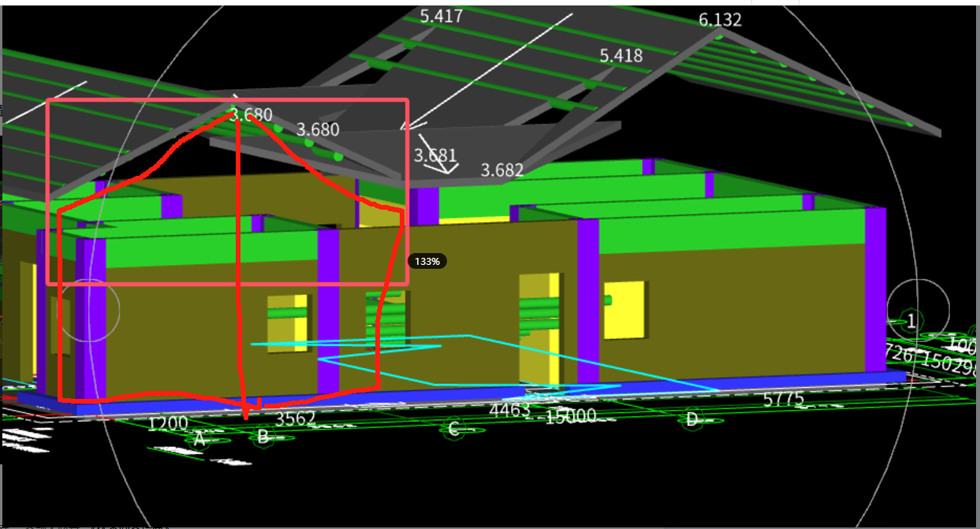Select grid axis bubble D

(692, 420)
